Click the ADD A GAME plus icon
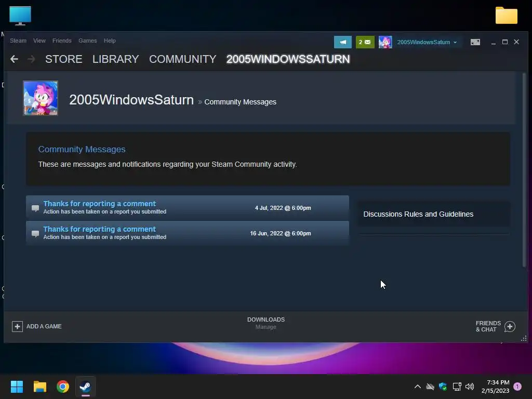 pos(17,326)
